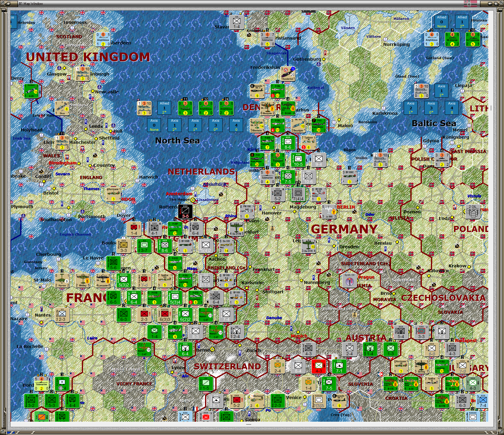Select the grey 5-2 unit near Hanover
The width and height of the screenshot is (504, 435).
tap(278, 194)
